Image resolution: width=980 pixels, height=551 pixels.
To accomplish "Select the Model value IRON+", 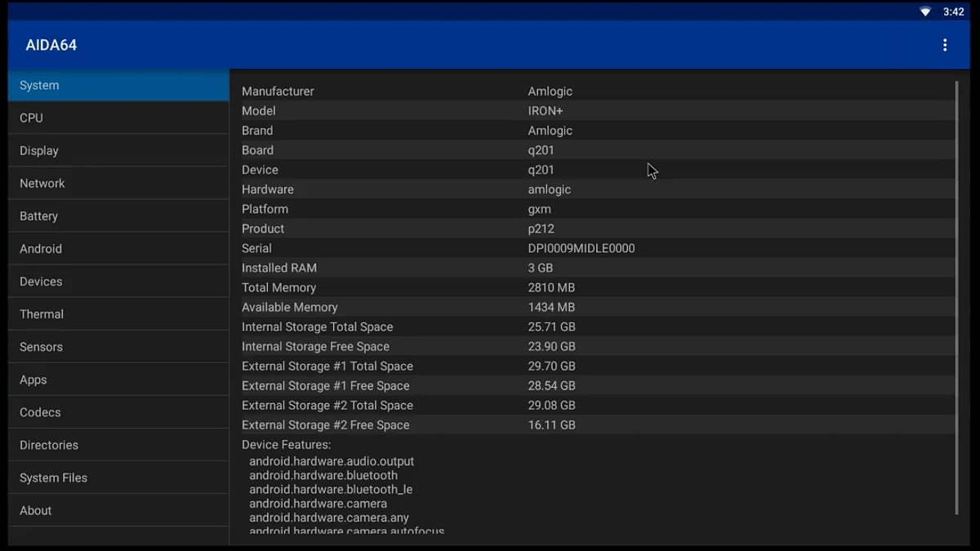I will (x=546, y=111).
